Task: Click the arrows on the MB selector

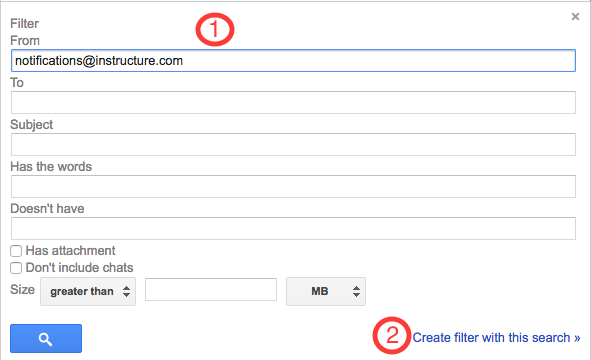Action: [356, 291]
